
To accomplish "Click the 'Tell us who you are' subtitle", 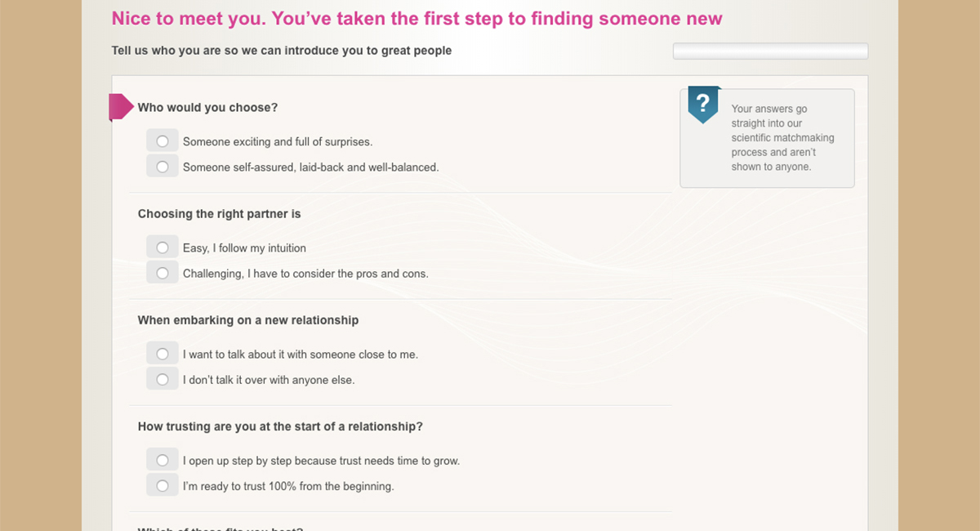I will (282, 51).
